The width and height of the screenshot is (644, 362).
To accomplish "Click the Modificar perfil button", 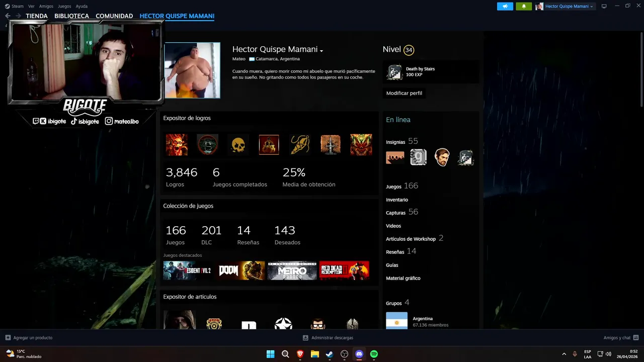I will click(x=404, y=93).
